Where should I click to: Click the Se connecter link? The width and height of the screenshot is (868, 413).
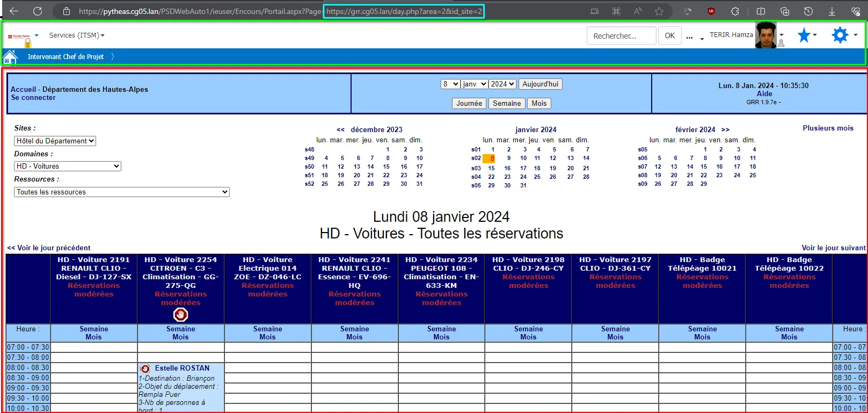tap(33, 98)
